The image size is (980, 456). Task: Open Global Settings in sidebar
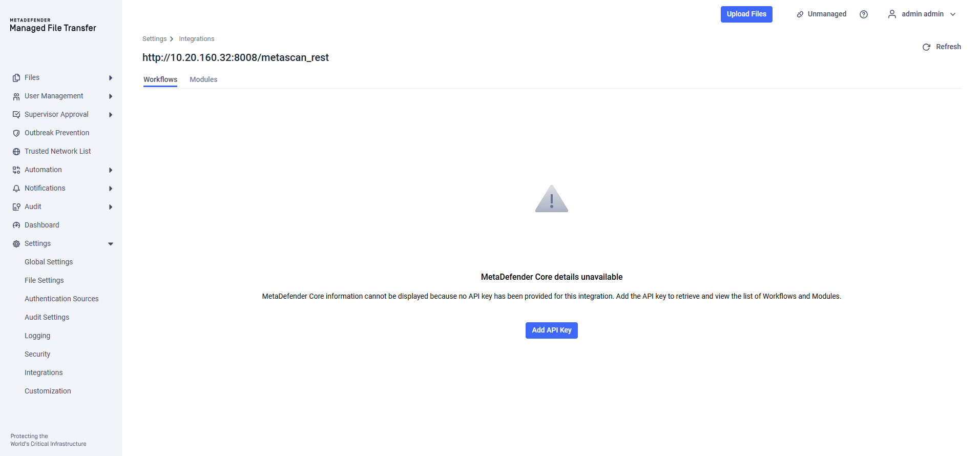49,262
